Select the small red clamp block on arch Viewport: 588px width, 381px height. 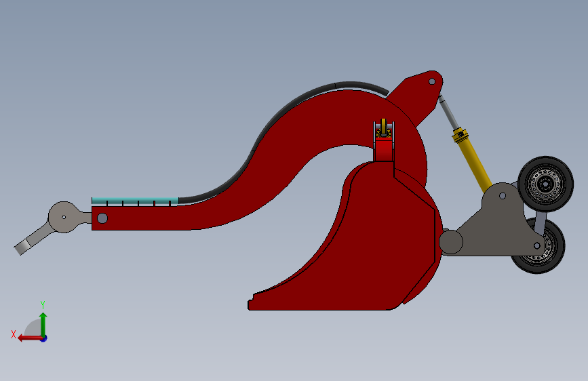[x=383, y=149]
